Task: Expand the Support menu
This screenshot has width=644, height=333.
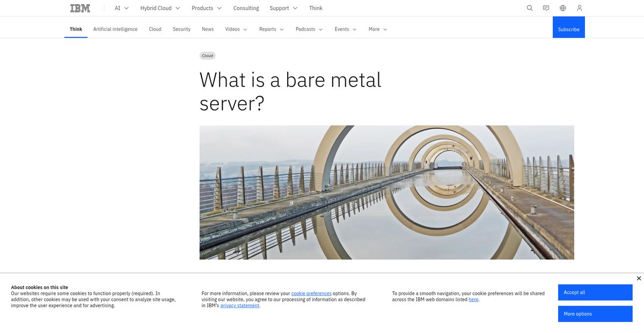Action: [283, 8]
